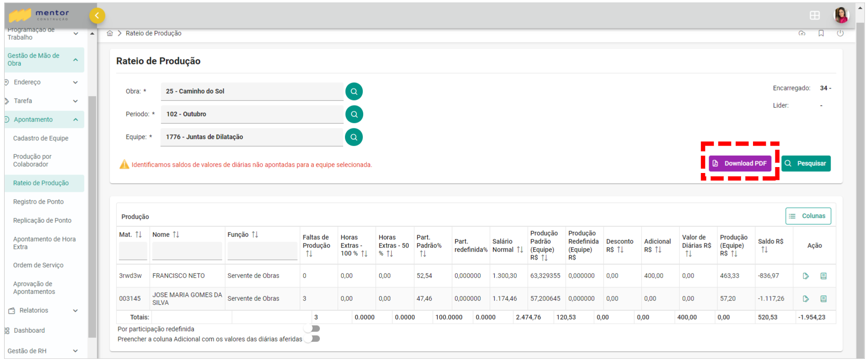
Task: Click the cloud upload icon
Action: (802, 33)
